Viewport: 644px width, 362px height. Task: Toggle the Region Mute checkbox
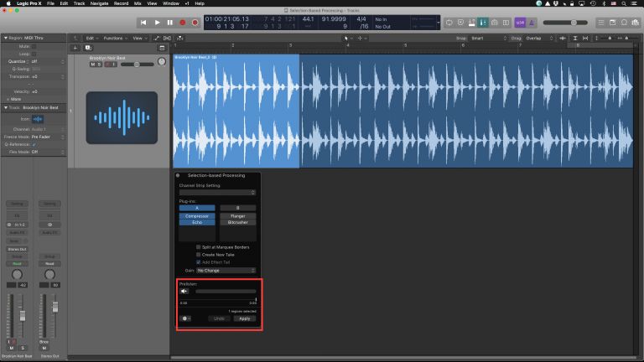click(x=34, y=46)
